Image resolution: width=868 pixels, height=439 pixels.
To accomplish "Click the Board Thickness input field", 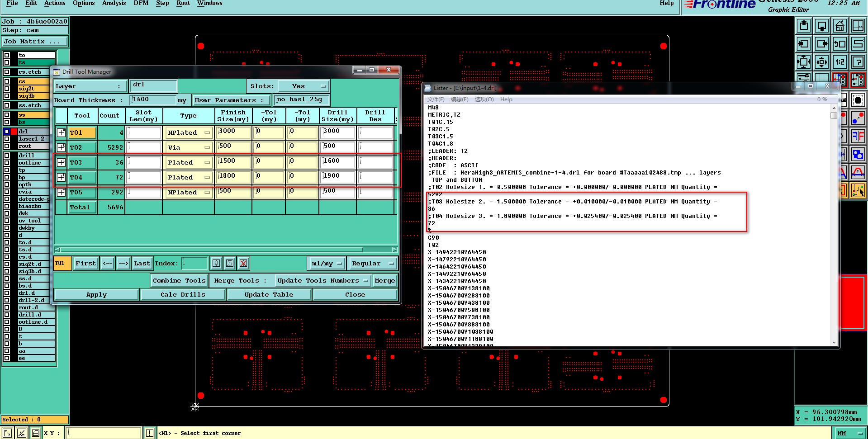I will pos(153,99).
